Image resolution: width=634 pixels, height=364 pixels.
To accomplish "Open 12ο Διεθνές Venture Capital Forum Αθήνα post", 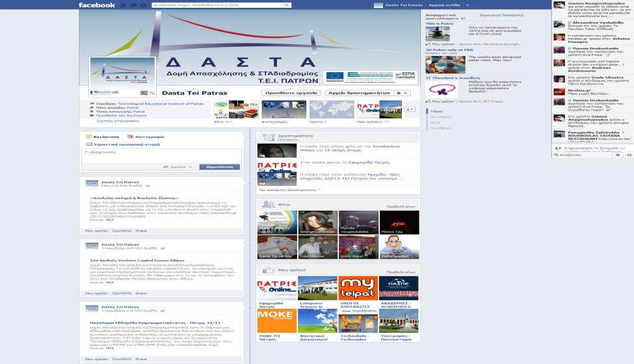I will 137,261.
